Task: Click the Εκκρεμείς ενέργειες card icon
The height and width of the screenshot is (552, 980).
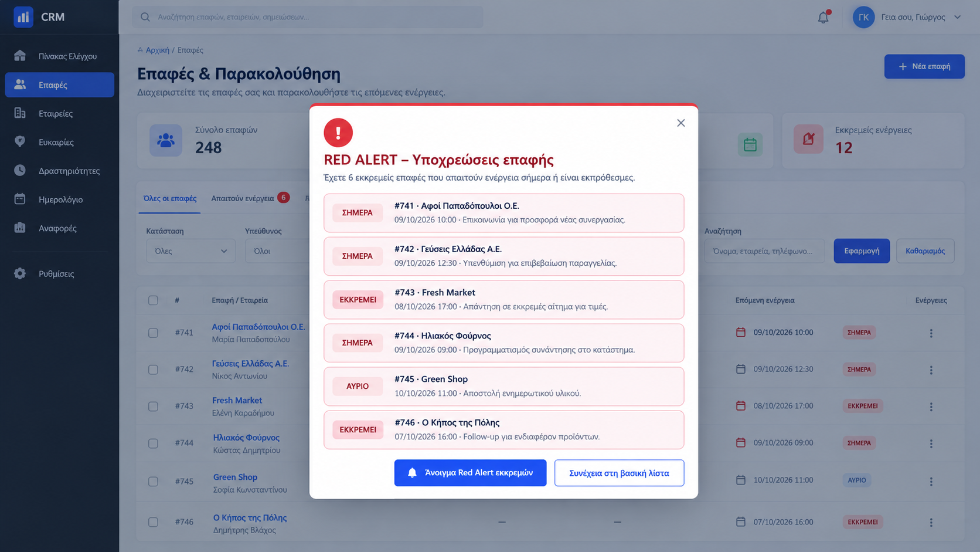Action: coord(808,139)
